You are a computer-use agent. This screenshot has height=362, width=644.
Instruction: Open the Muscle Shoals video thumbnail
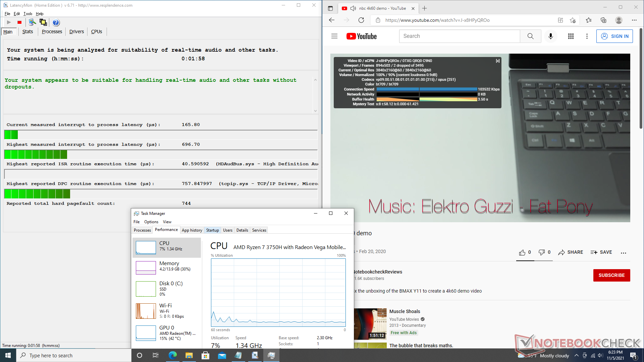pyautogui.click(x=370, y=324)
